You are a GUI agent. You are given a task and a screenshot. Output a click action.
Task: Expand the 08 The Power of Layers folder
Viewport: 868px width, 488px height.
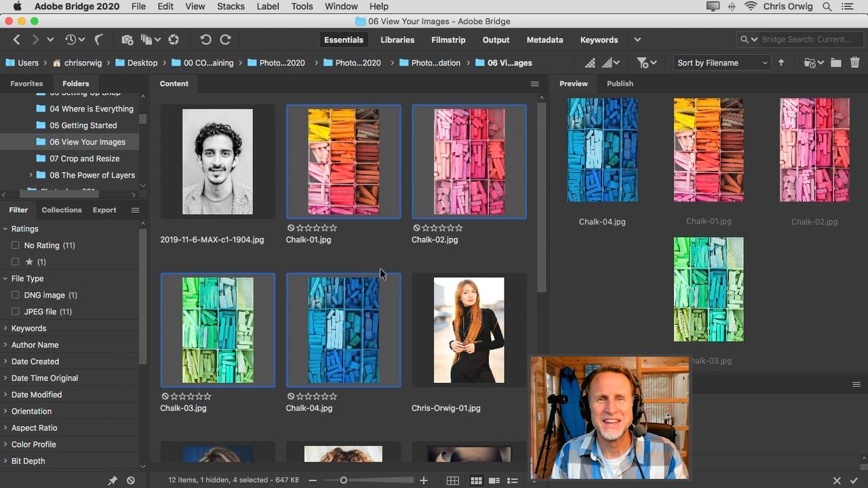(31, 175)
